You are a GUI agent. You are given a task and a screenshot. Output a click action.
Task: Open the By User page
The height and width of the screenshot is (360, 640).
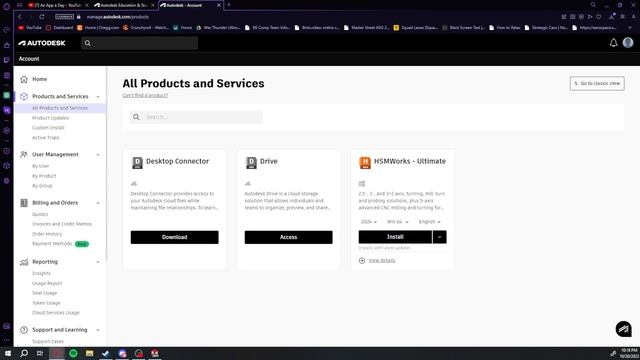pyautogui.click(x=40, y=166)
